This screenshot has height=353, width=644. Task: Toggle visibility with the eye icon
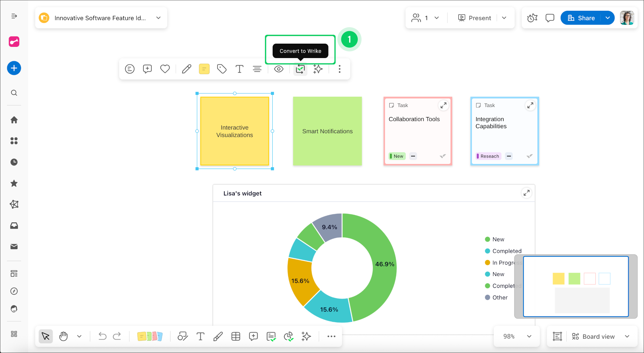coord(279,69)
